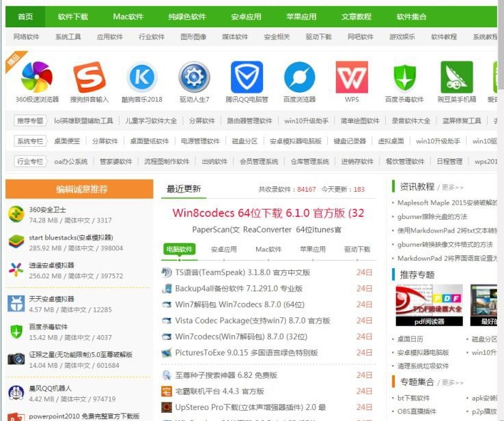Open the WPS icon
504x421 pixels.
coord(352,77)
